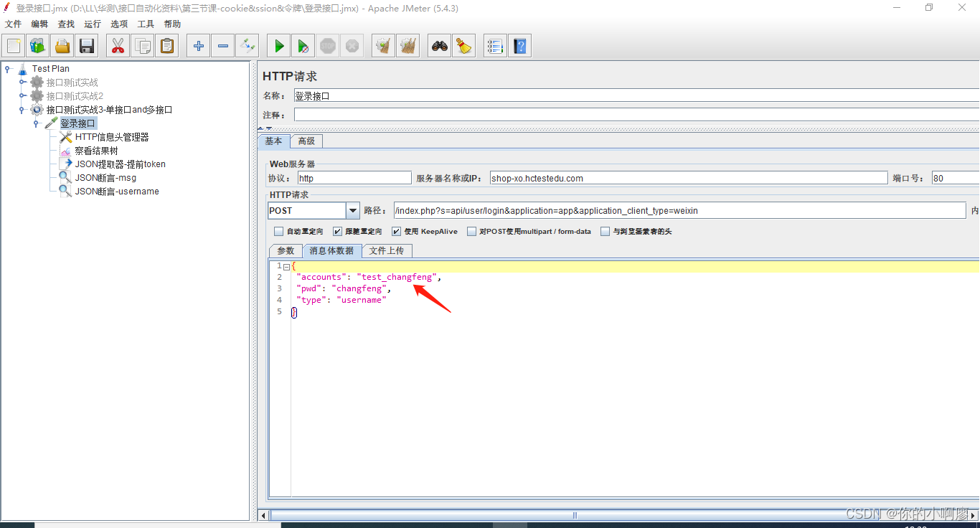Expand the 接口测试实战2 node handle
Image resolution: width=980 pixels, height=528 pixels.
(22, 96)
